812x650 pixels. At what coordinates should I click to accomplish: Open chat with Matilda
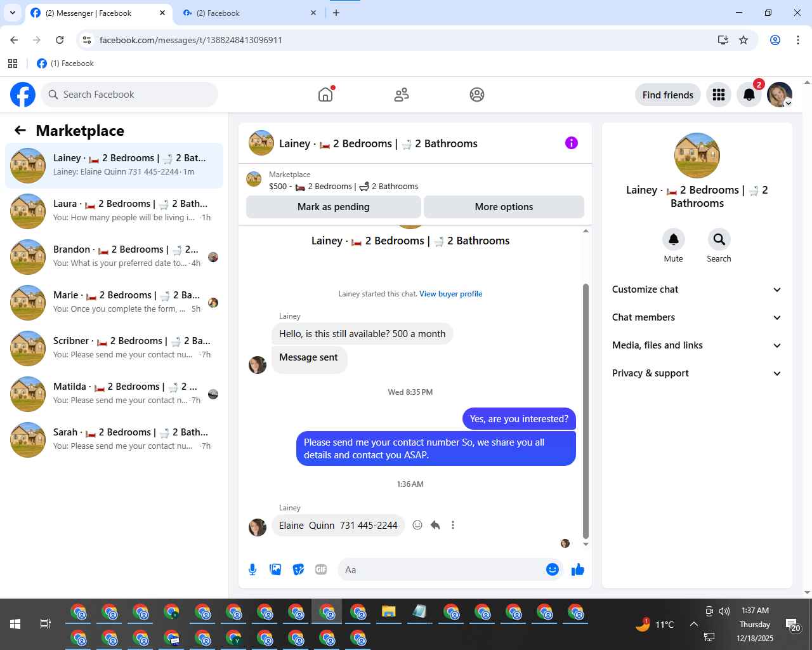point(114,394)
